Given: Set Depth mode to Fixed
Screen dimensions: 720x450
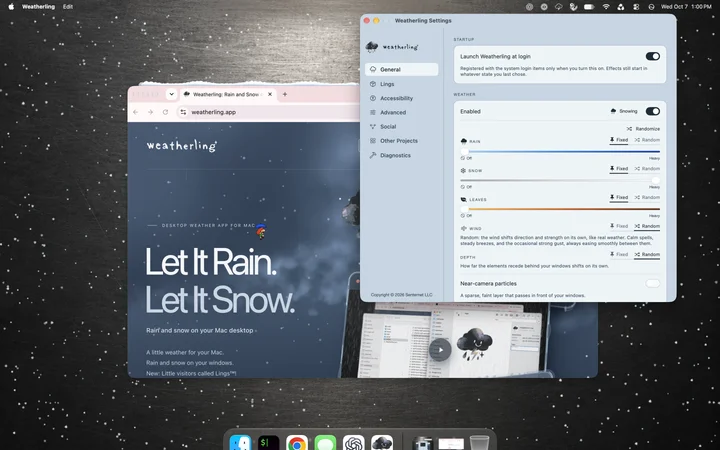Looking at the screenshot, I should click(x=619, y=254).
